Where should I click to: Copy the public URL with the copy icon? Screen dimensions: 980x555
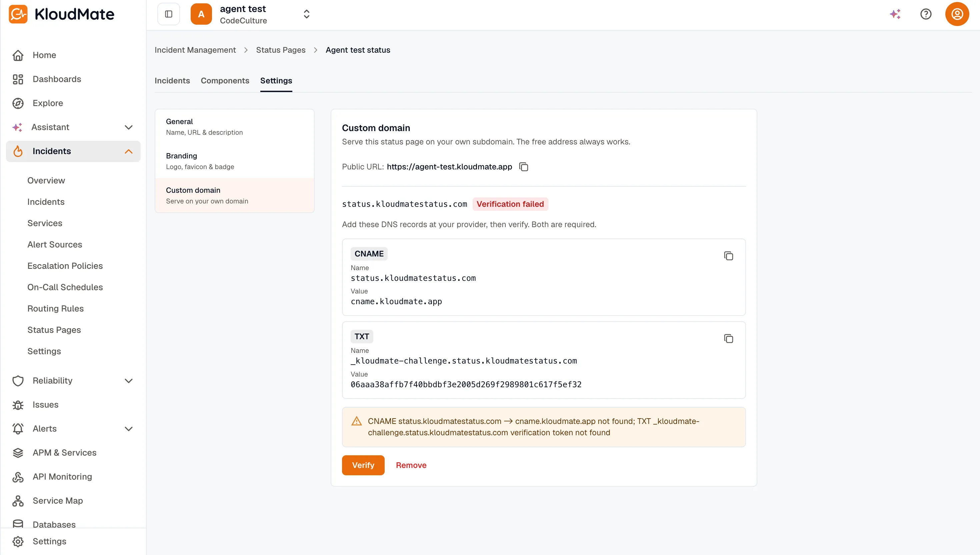[x=524, y=167]
